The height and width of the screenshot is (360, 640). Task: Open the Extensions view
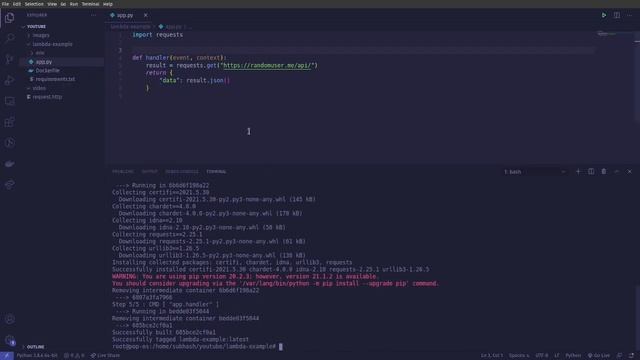[9, 122]
